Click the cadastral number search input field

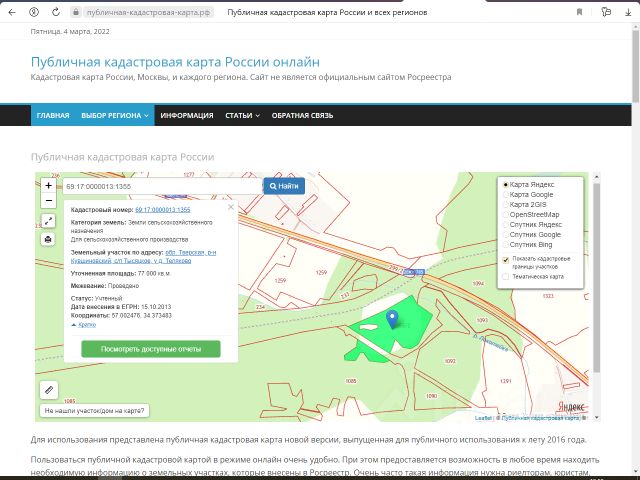coord(162,186)
